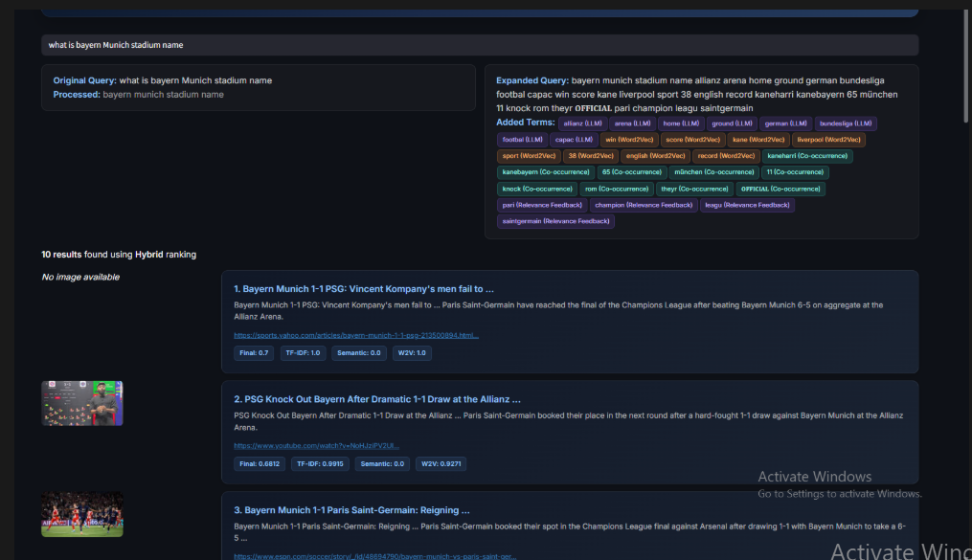This screenshot has width=972, height=560.
Task: Choose the 'theyr (Co-occurrence)' chip
Action: point(694,189)
